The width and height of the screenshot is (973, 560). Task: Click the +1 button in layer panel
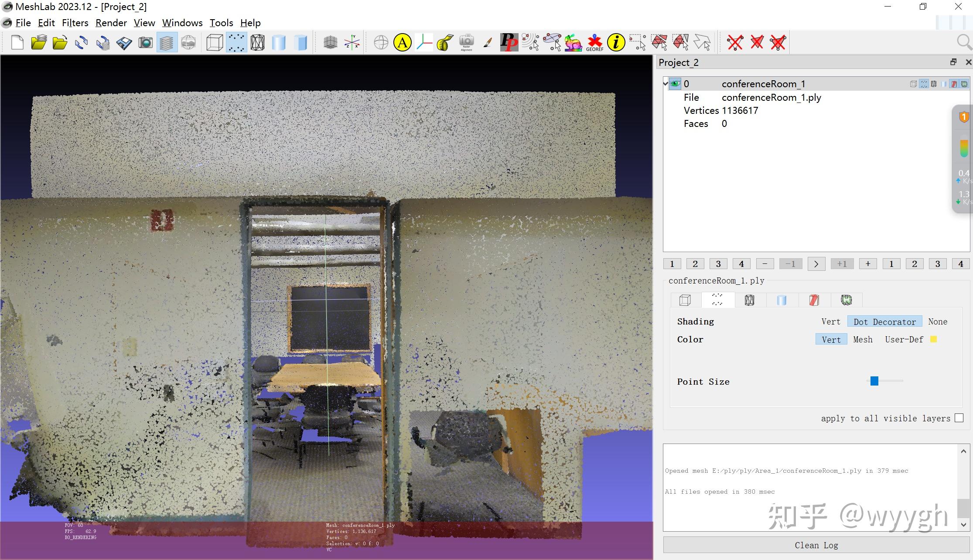click(842, 264)
